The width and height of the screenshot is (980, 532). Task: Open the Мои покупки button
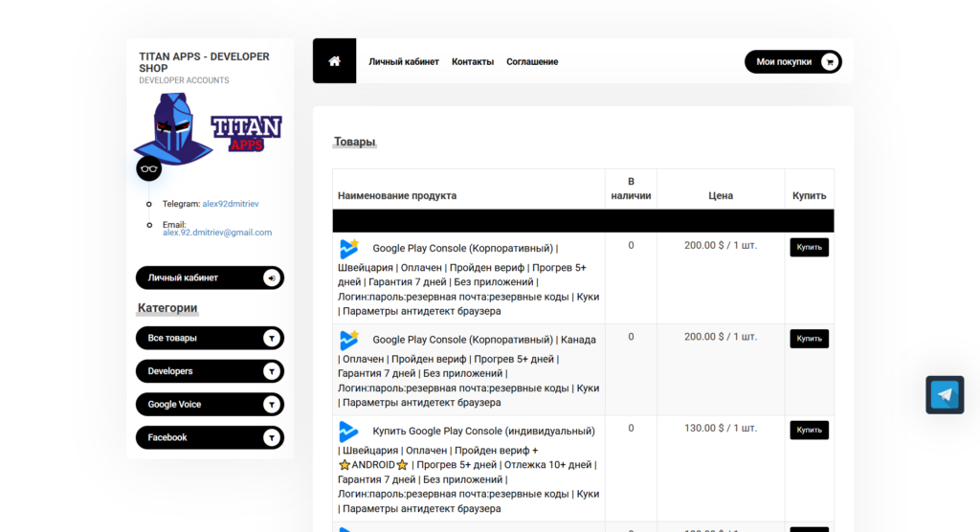[x=793, y=62]
